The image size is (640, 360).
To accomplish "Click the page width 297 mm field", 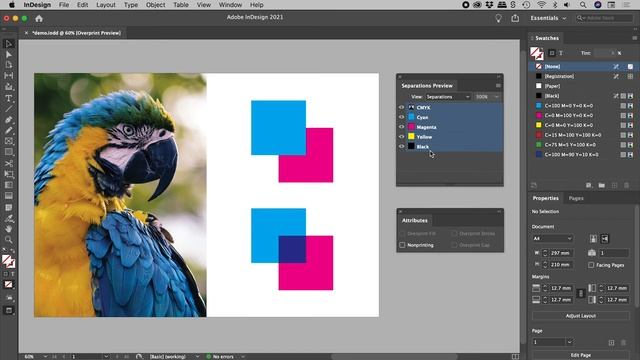I will (x=561, y=253).
